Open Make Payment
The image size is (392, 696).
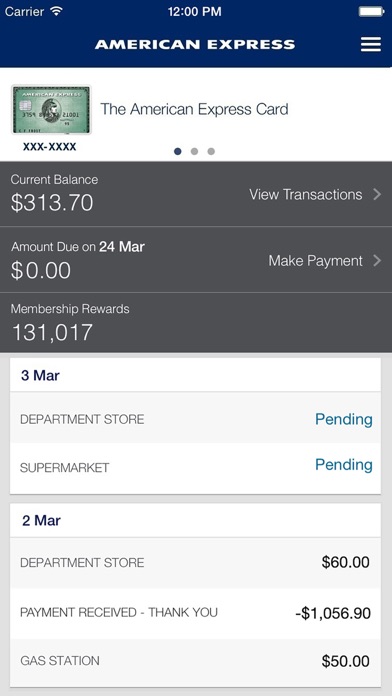[x=316, y=261]
